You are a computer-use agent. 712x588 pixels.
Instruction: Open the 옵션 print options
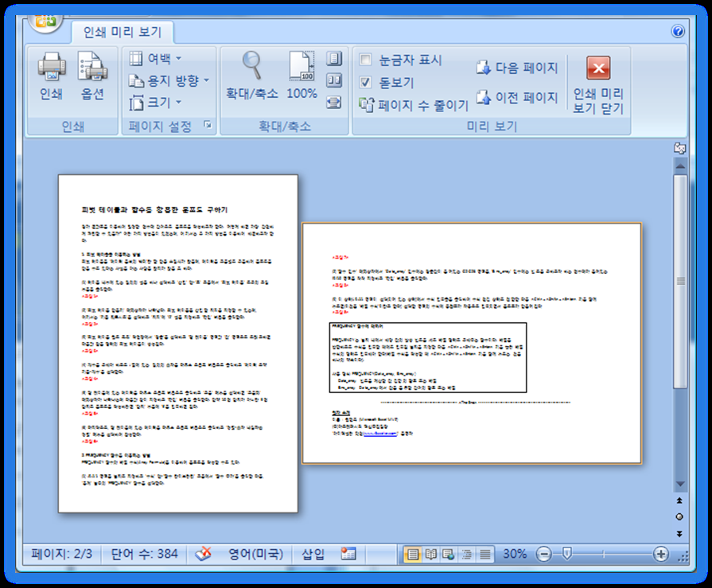[92, 76]
